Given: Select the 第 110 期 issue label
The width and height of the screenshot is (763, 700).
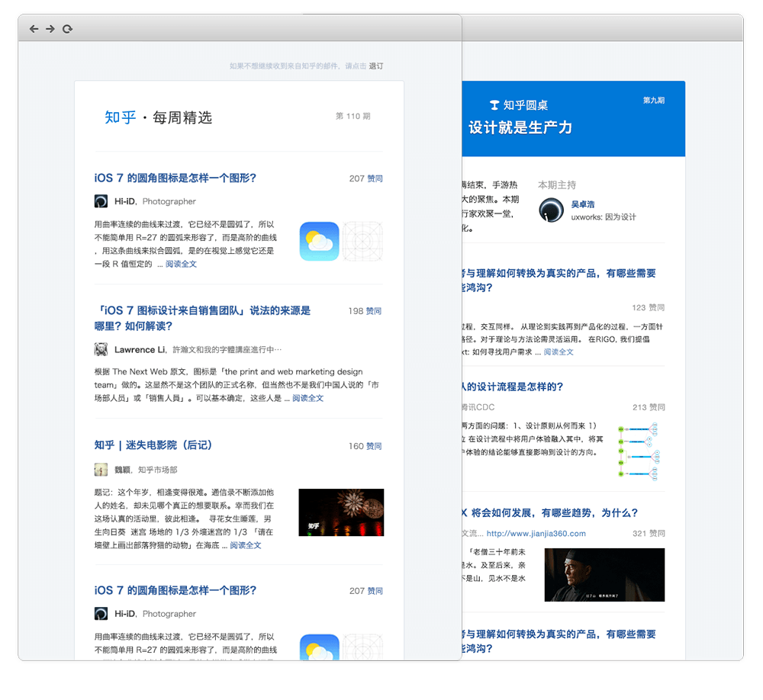Looking at the screenshot, I should (353, 116).
